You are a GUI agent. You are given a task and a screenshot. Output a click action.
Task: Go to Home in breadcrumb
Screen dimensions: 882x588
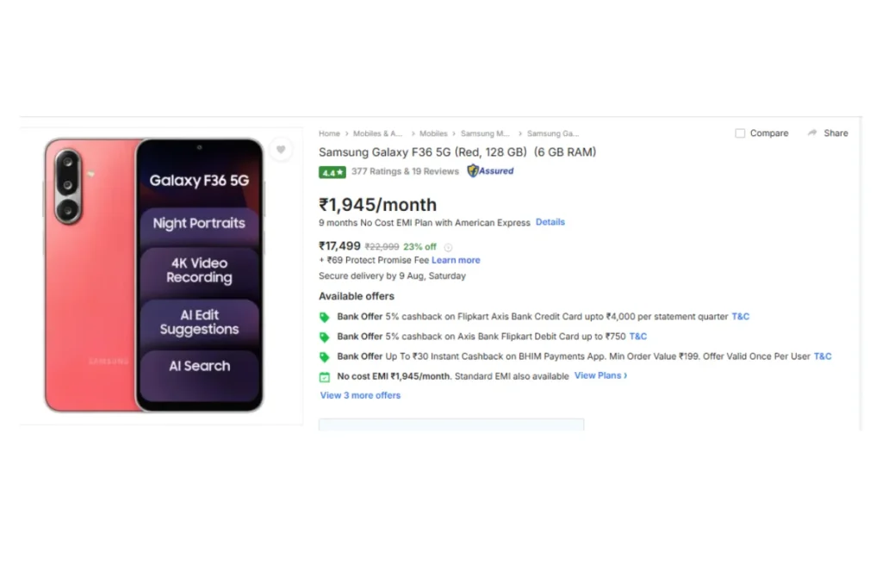329,133
